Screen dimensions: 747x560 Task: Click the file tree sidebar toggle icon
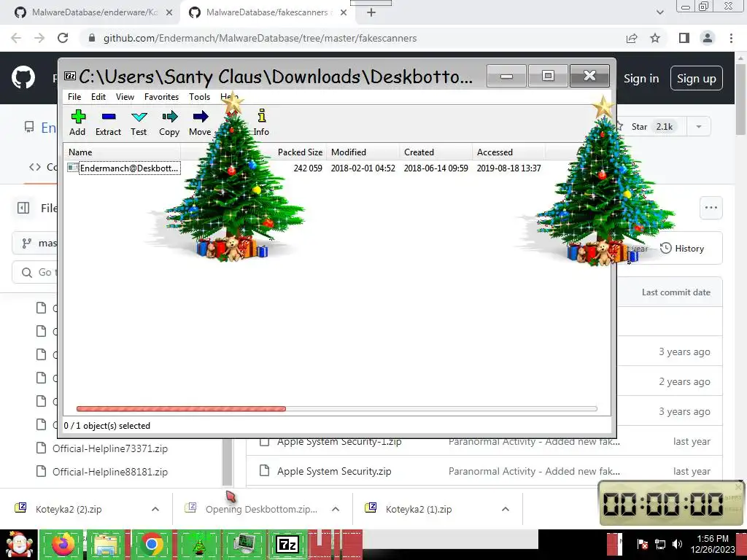pyautogui.click(x=23, y=208)
